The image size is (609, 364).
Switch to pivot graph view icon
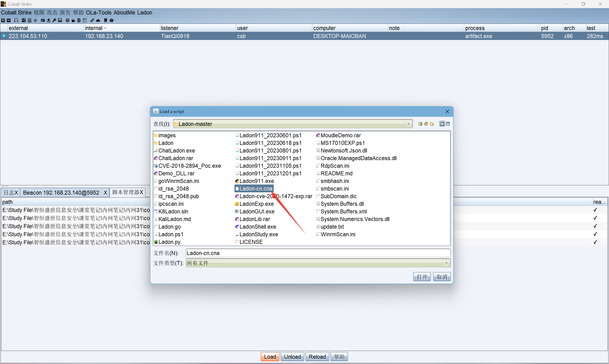(24, 20)
